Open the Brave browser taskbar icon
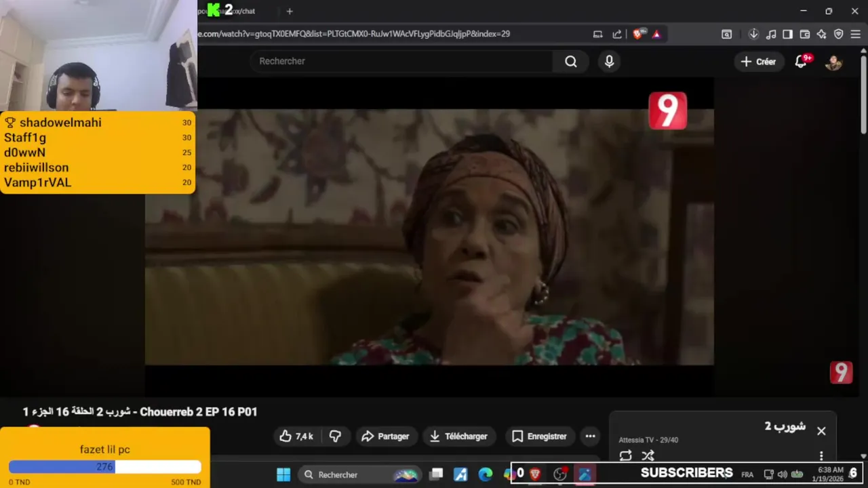Image resolution: width=868 pixels, height=488 pixels. tap(535, 474)
